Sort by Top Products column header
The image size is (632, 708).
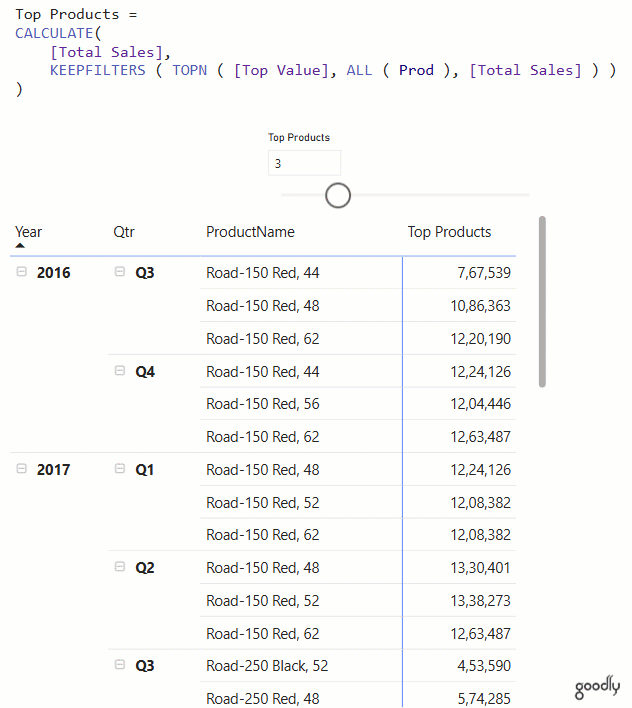point(449,232)
